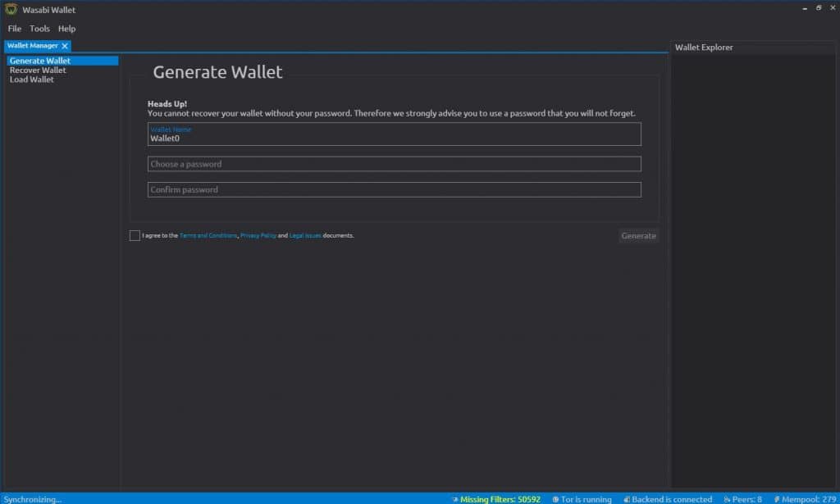Open the Privacy Policy link

pos(258,236)
